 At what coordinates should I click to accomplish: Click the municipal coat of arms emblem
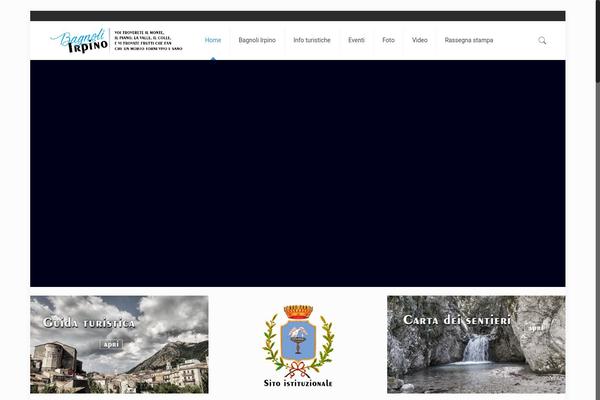(298, 340)
